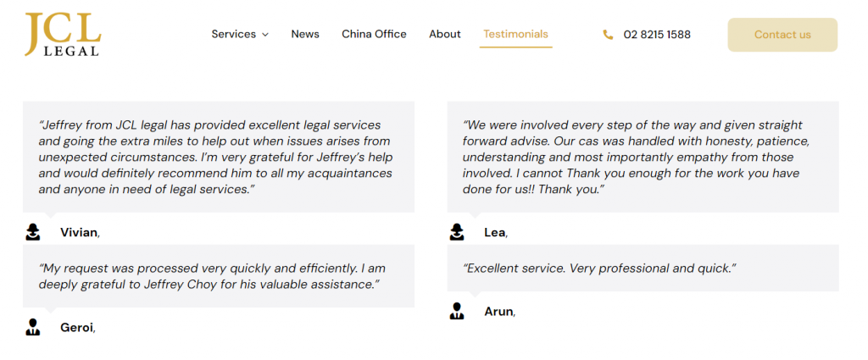Viewport: 868px width, 360px height.
Task: Expand the Services dropdown chevron
Action: [x=265, y=35]
